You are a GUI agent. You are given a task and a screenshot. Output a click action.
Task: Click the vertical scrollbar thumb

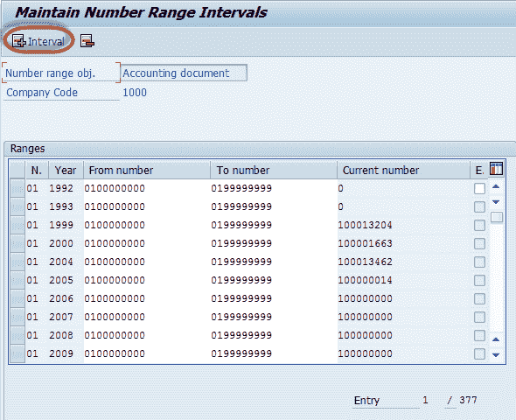tap(497, 217)
